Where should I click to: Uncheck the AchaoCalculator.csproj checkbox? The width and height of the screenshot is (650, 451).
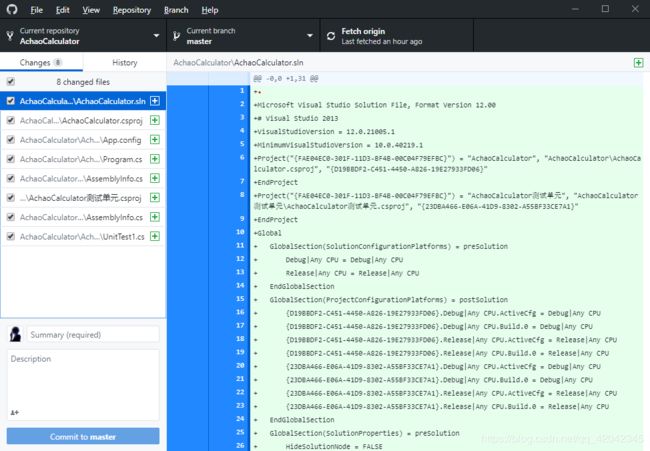(11, 120)
